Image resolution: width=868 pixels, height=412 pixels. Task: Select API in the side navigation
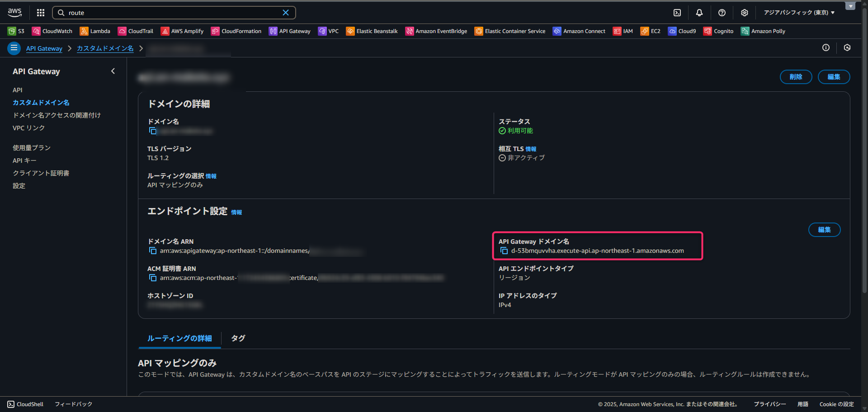18,90
